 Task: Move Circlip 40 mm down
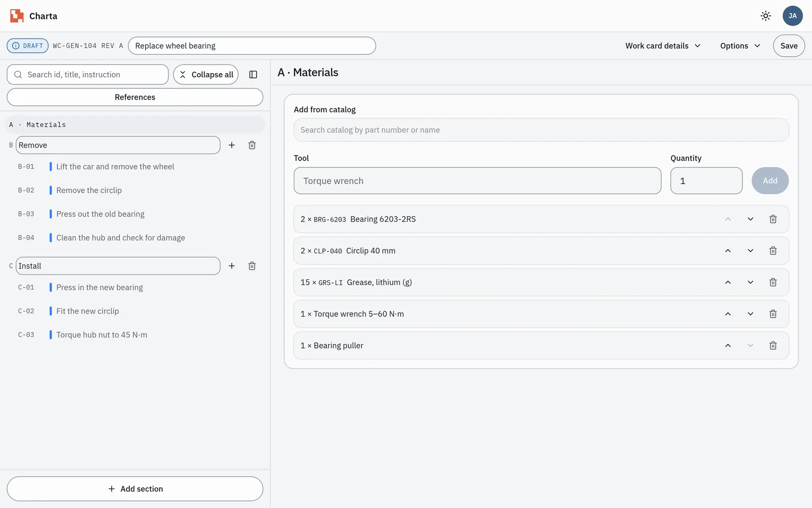751,250
